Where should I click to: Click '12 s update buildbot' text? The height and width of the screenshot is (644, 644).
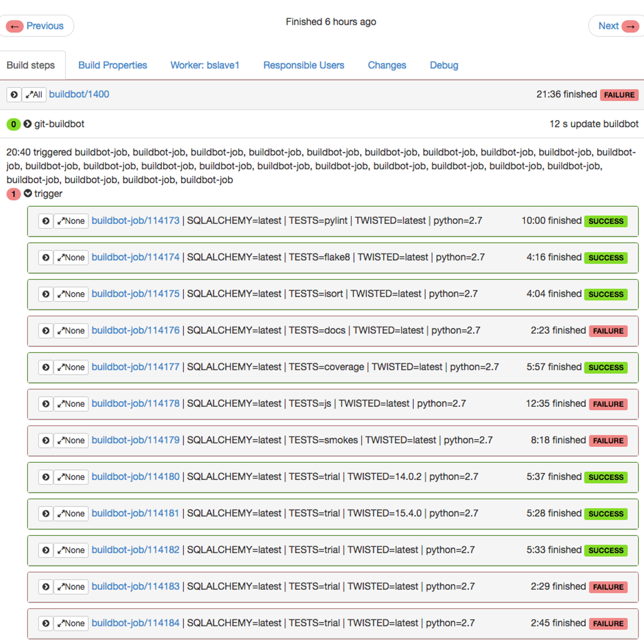coord(594,124)
